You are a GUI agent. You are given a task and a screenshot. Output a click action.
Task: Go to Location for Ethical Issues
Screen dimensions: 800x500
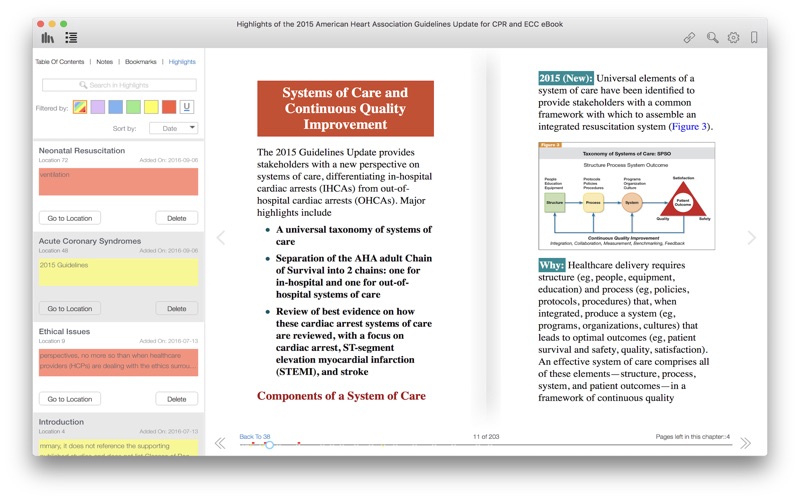point(70,398)
